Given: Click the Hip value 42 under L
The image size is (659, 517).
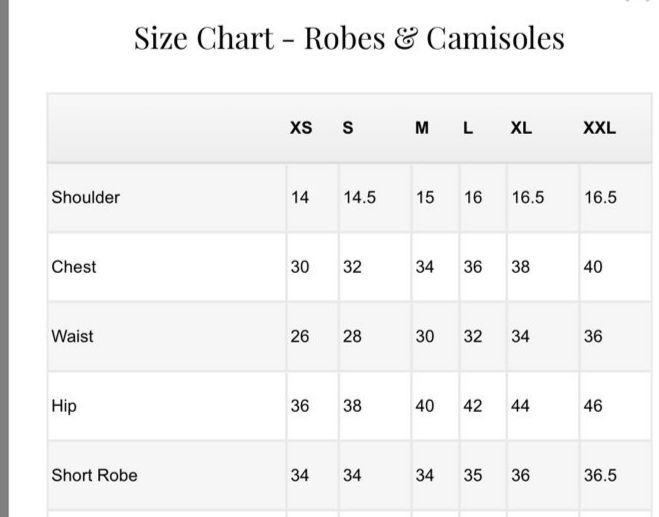Looking at the screenshot, I should [x=472, y=406].
